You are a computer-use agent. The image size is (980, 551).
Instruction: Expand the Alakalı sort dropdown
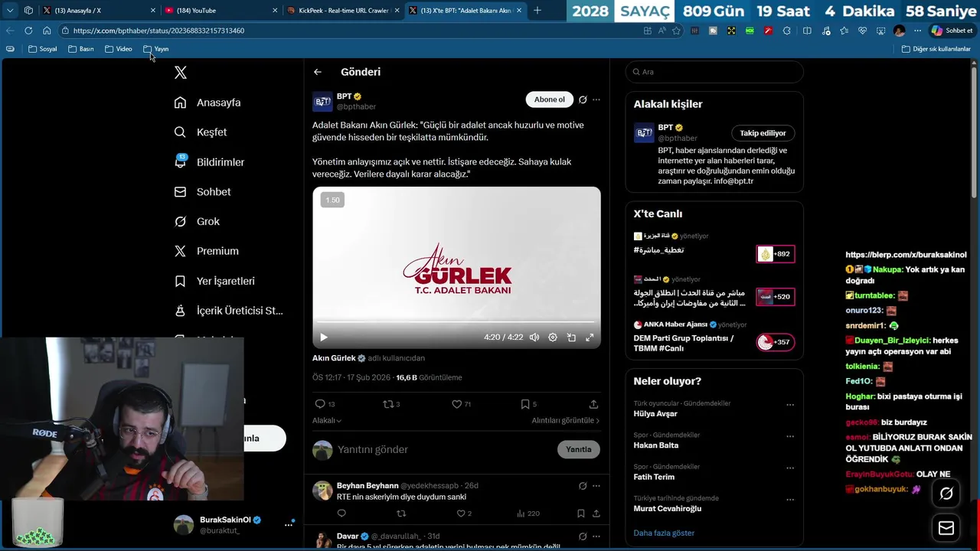pos(327,420)
